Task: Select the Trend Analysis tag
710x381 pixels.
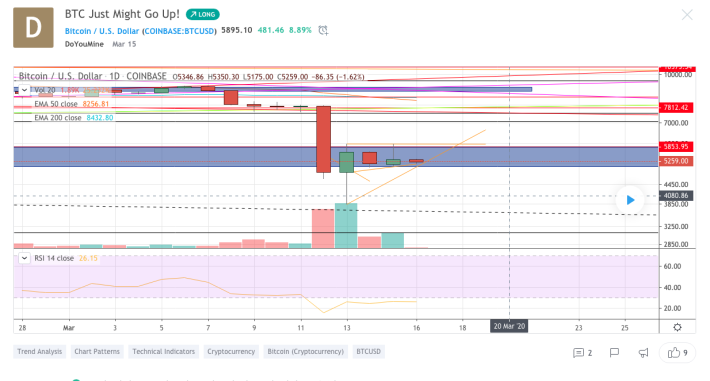Action: click(39, 352)
